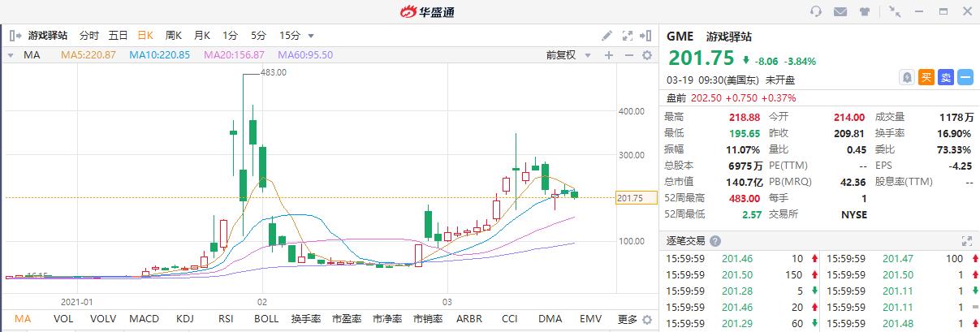Open help icon beside 逐笔交易
Screen dimensions: 980x332
coord(715,241)
